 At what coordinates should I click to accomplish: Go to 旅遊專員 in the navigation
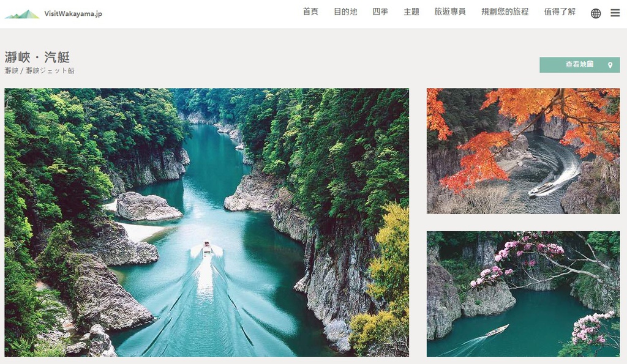point(450,12)
